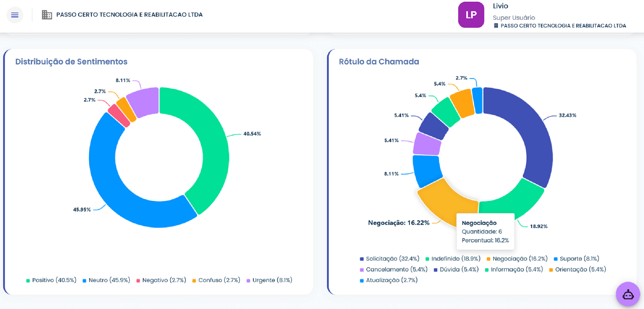644x309 pixels.
Task: Toggle Solicitação legend item in call chart
Action: coord(389,259)
